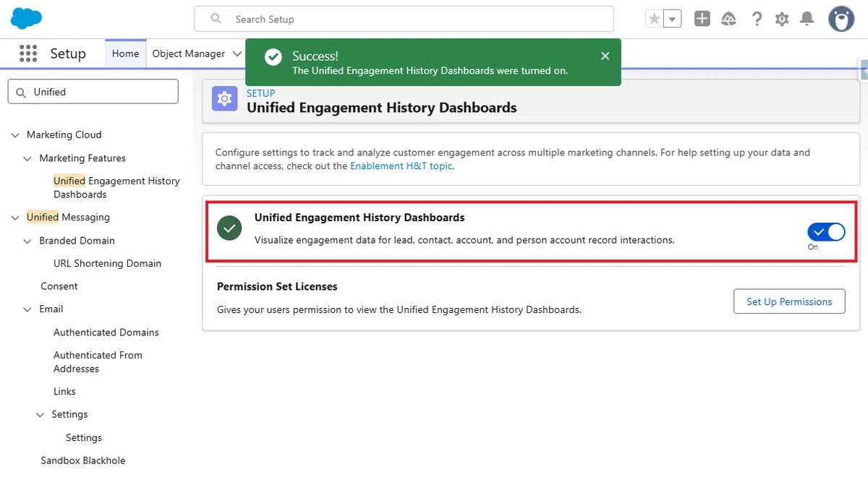Open URL Shortening Domain
Image resolution: width=868 pixels, height=488 pixels.
[107, 263]
